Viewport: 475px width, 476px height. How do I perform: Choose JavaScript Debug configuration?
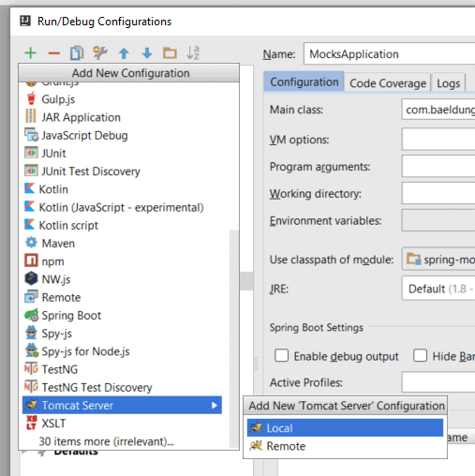pyautogui.click(x=122, y=136)
